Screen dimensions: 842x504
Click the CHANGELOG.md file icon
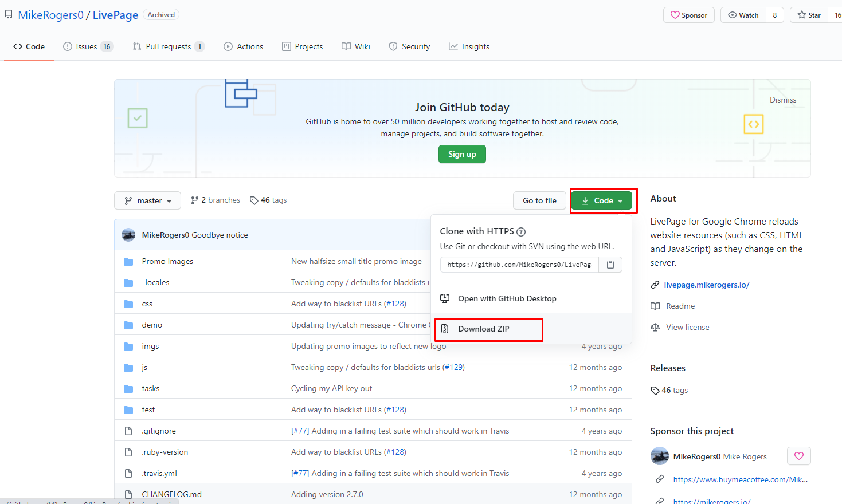pyautogui.click(x=128, y=494)
